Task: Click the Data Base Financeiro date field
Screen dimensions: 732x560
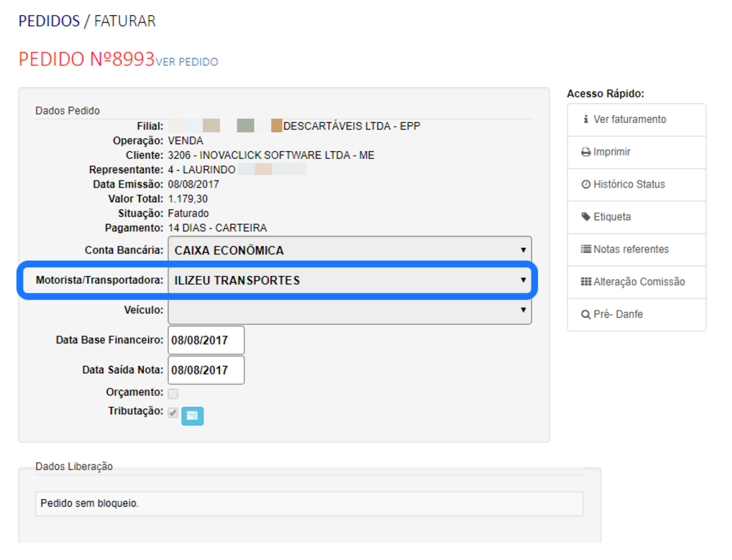Action: tap(206, 341)
